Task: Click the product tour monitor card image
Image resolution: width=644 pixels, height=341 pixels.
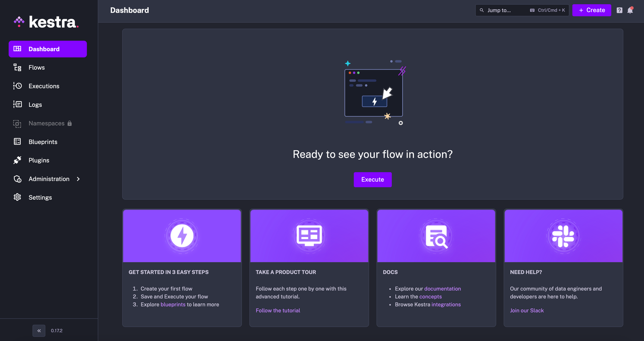Action: [309, 236]
